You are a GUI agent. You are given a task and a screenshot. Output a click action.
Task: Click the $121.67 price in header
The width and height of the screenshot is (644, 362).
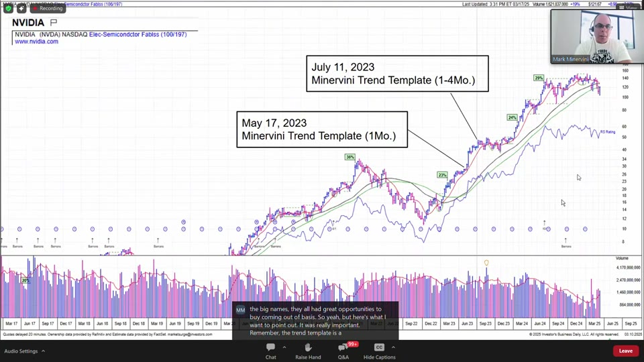595,4
